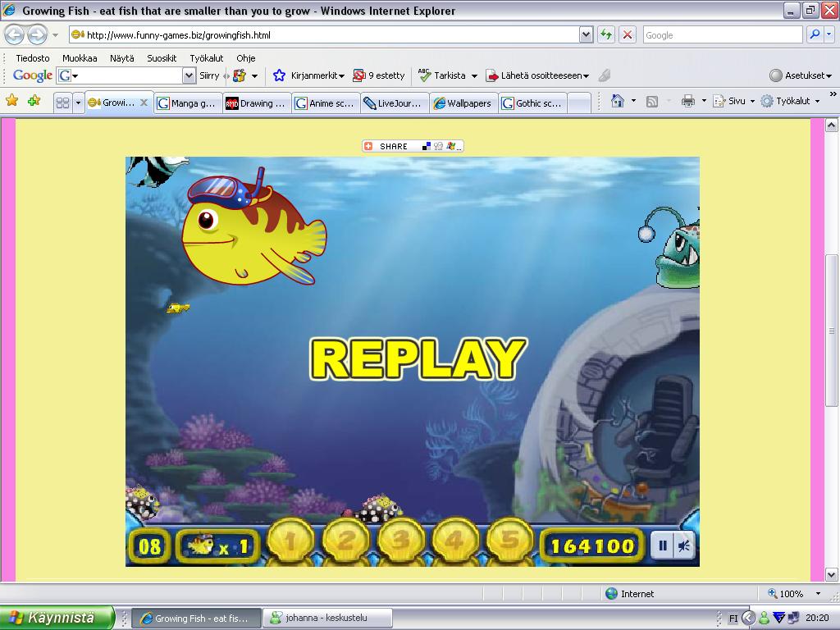The height and width of the screenshot is (630, 840).
Task: Go forward with the browser Forward arrow
Action: [37, 34]
